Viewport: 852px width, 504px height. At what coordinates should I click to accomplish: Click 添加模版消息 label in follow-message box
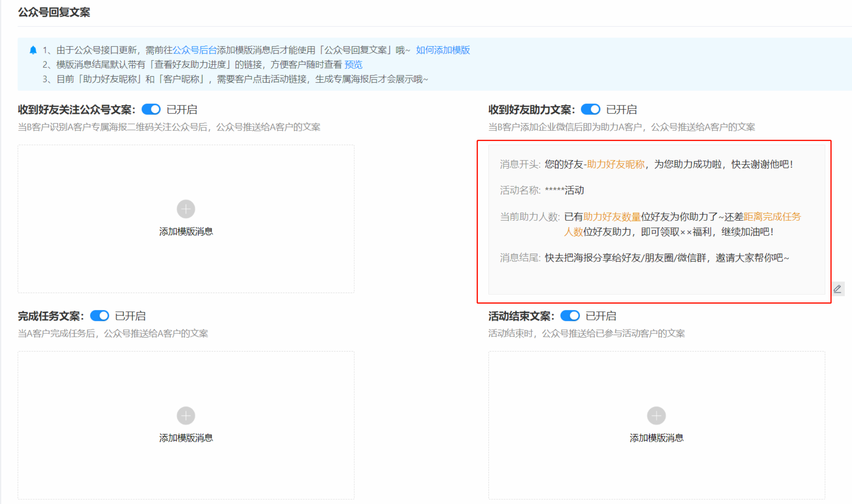186,231
